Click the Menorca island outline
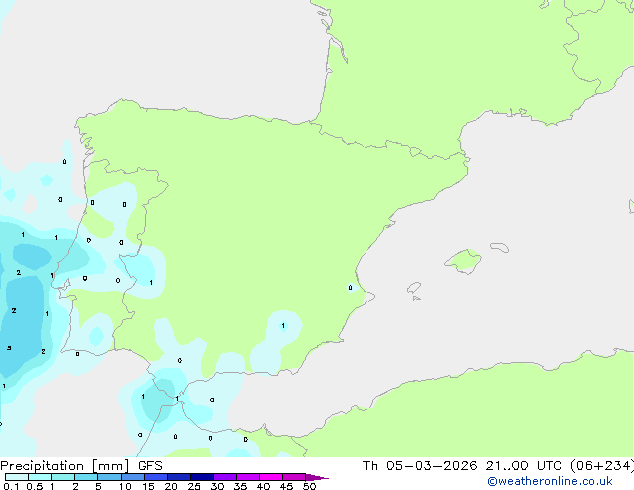This screenshot has height=490, width=634. click(499, 247)
